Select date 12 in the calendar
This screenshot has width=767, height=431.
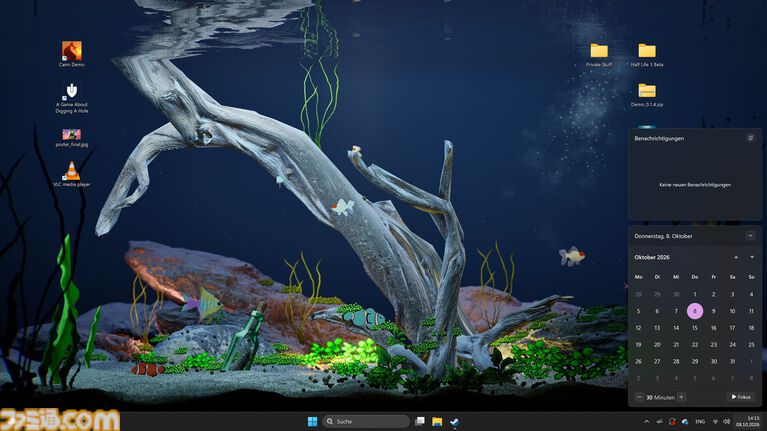pyautogui.click(x=638, y=328)
